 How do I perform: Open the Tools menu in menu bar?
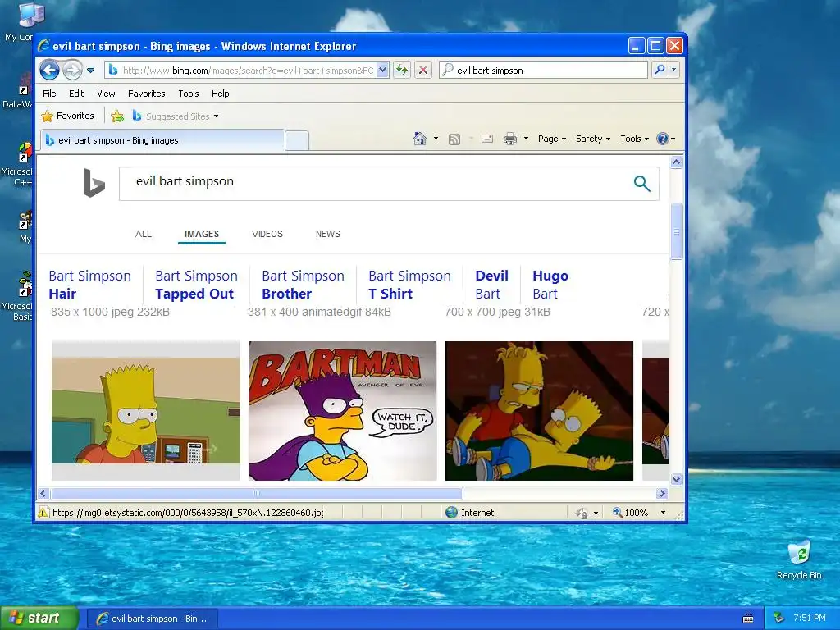click(x=189, y=94)
